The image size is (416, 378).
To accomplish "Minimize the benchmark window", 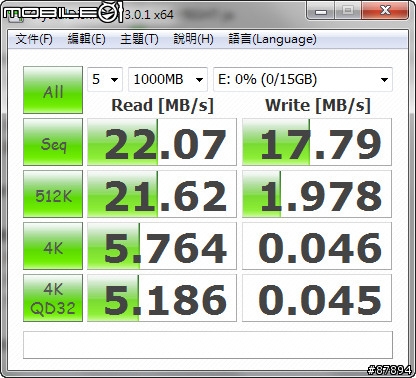I will pos(321,11).
